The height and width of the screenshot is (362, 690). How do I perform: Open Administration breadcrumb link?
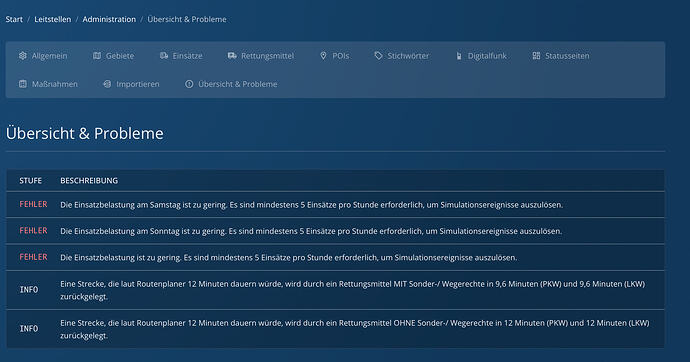tap(109, 19)
